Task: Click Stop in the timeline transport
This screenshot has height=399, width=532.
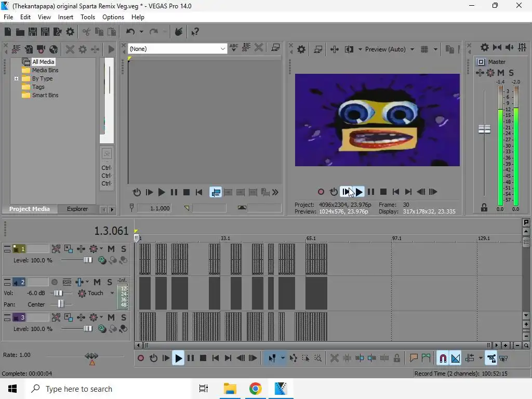Action: point(203,358)
